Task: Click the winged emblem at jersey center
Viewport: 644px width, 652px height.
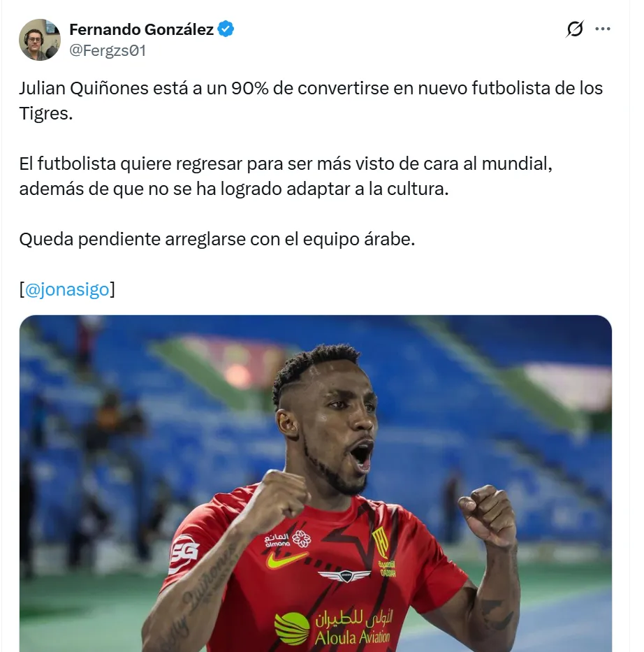Action: (345, 575)
